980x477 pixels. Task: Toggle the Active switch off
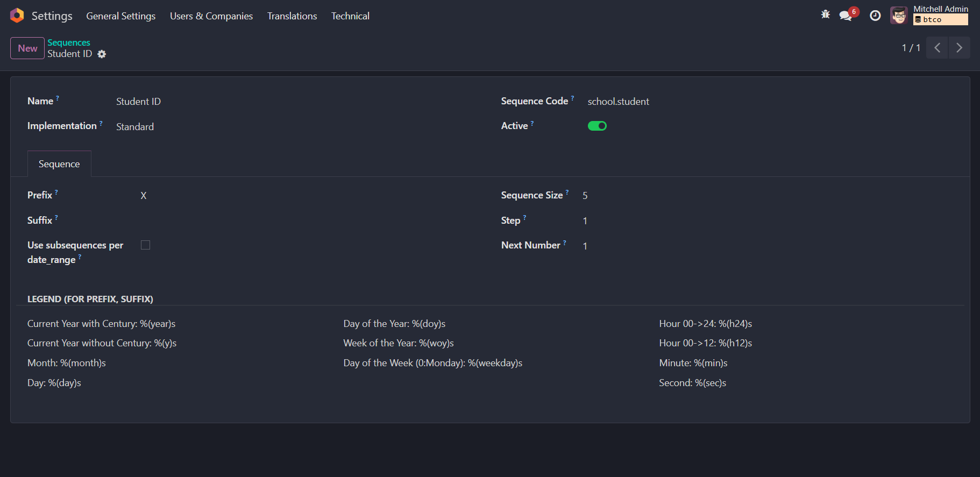pos(597,126)
